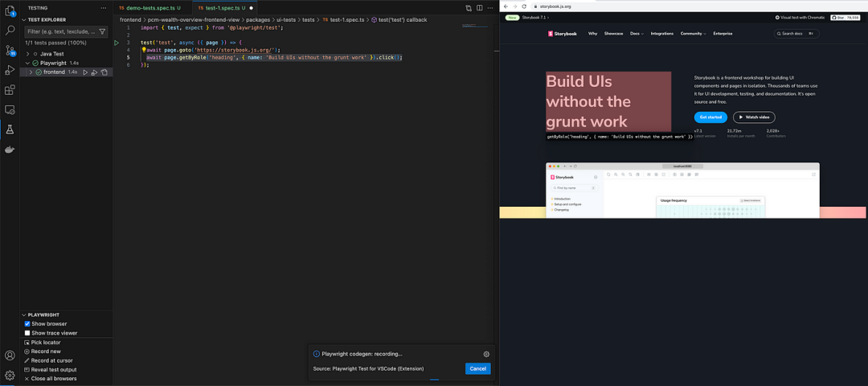Select the test-1.spec.ts editor tab
The height and width of the screenshot is (386, 868).
[x=225, y=8]
